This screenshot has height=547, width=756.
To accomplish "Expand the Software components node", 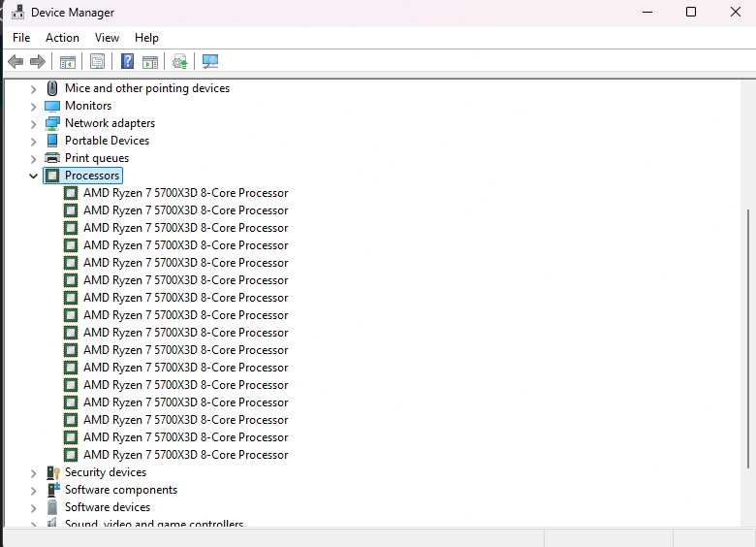I will point(33,491).
